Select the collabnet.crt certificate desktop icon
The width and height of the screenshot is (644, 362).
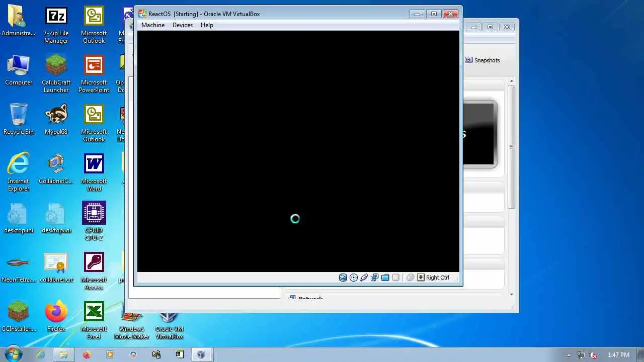pos(56,267)
